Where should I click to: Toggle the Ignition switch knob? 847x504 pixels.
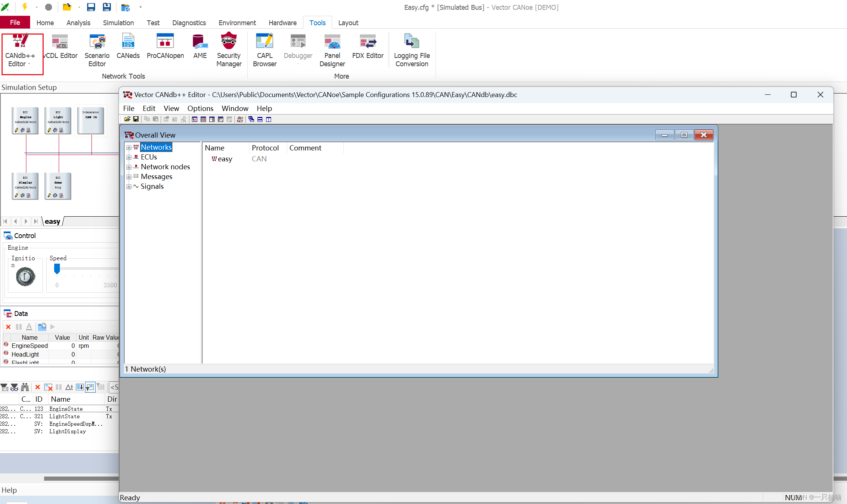(26, 277)
